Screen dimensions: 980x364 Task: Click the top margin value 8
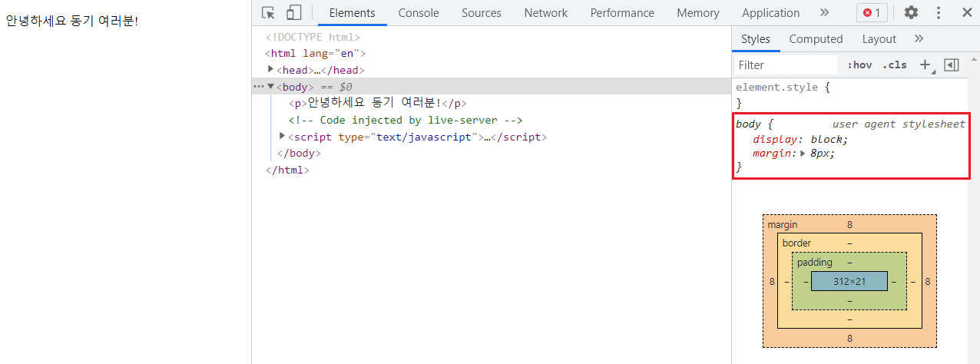pos(849,225)
